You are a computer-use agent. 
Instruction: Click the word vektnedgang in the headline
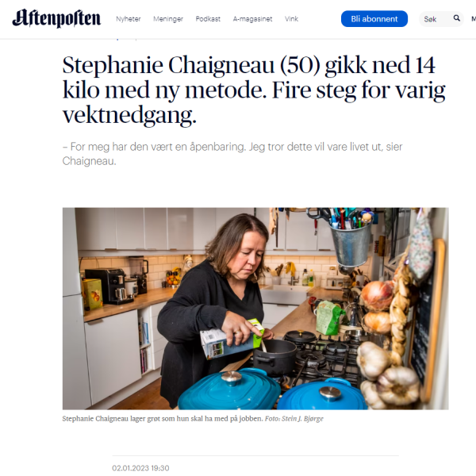coord(129,115)
